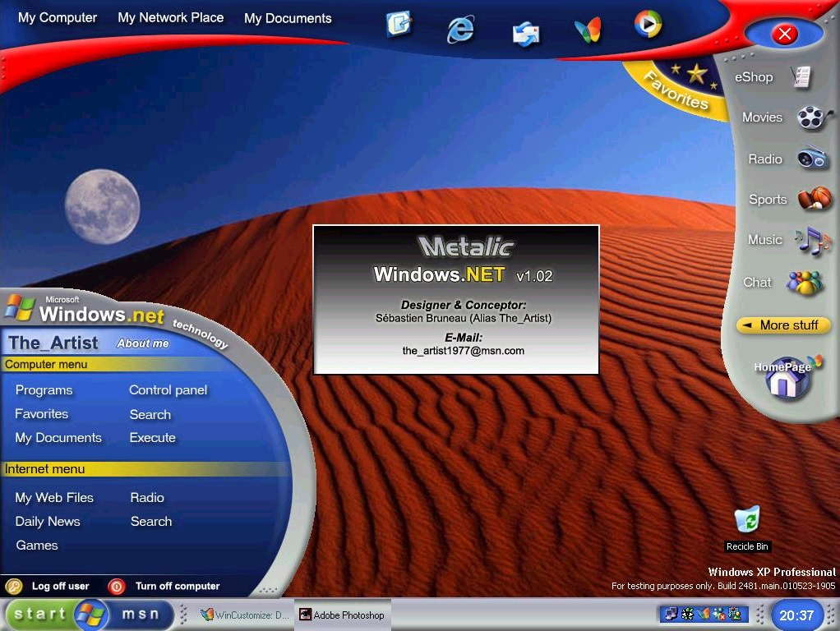Open Programs in the Computer menu
This screenshot has width=840, height=631.
[44, 390]
